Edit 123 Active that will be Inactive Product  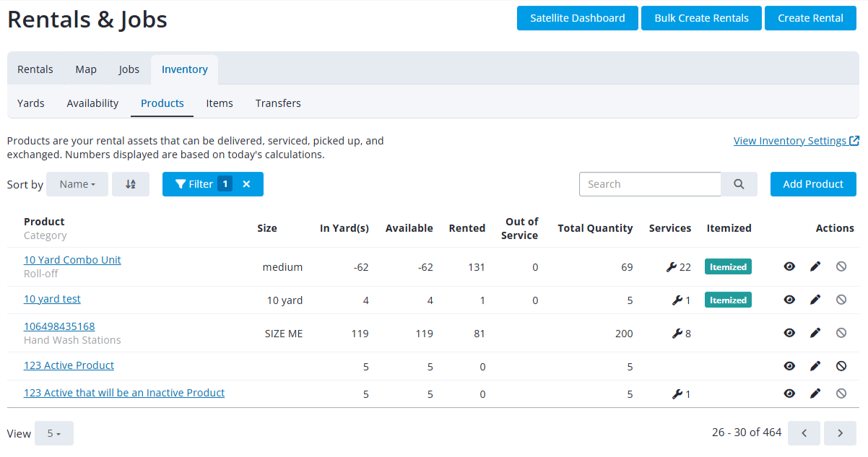tap(815, 393)
